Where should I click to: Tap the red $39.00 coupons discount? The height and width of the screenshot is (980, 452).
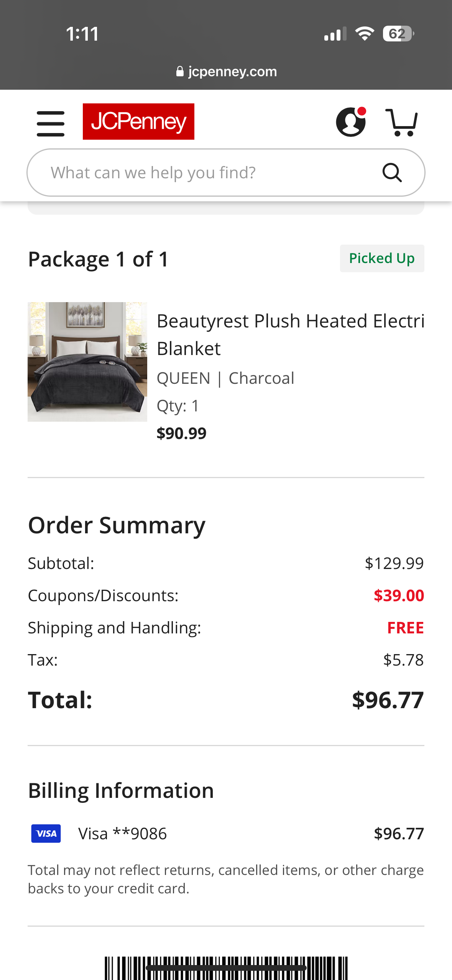tap(399, 595)
